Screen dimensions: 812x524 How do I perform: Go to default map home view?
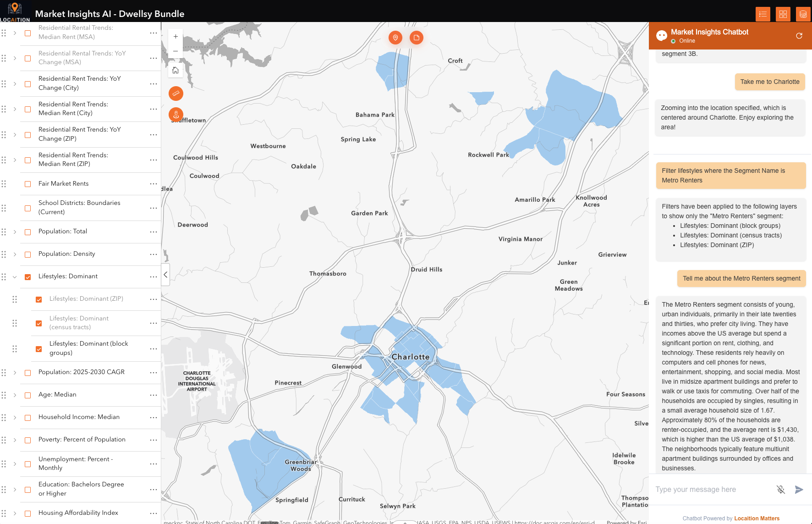pyautogui.click(x=176, y=70)
